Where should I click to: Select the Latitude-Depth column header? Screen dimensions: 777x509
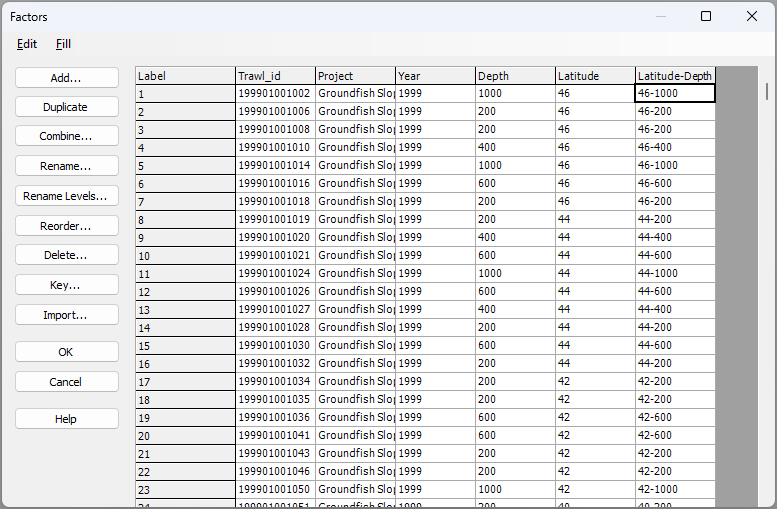675,76
